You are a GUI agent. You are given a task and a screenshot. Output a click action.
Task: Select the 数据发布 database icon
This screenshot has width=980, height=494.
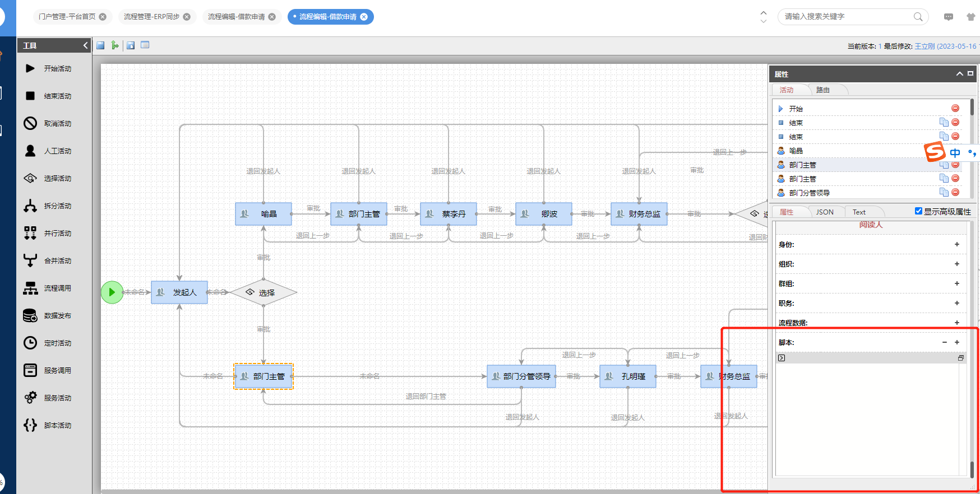pyautogui.click(x=30, y=315)
